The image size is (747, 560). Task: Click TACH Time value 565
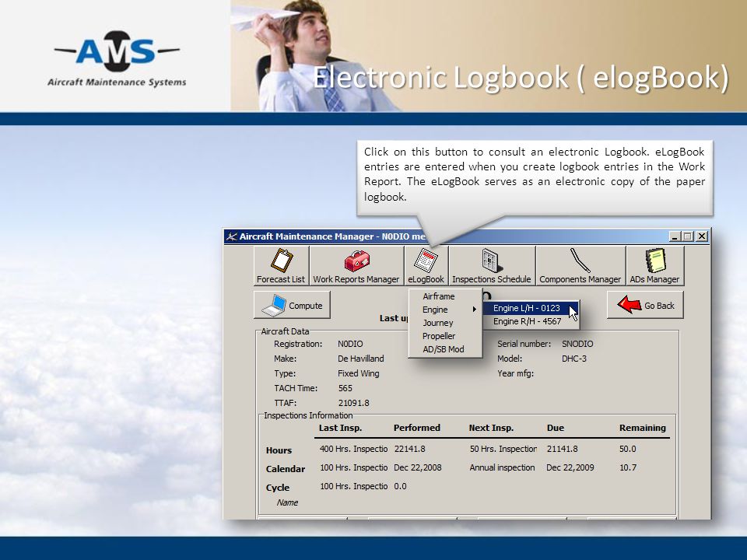point(345,388)
